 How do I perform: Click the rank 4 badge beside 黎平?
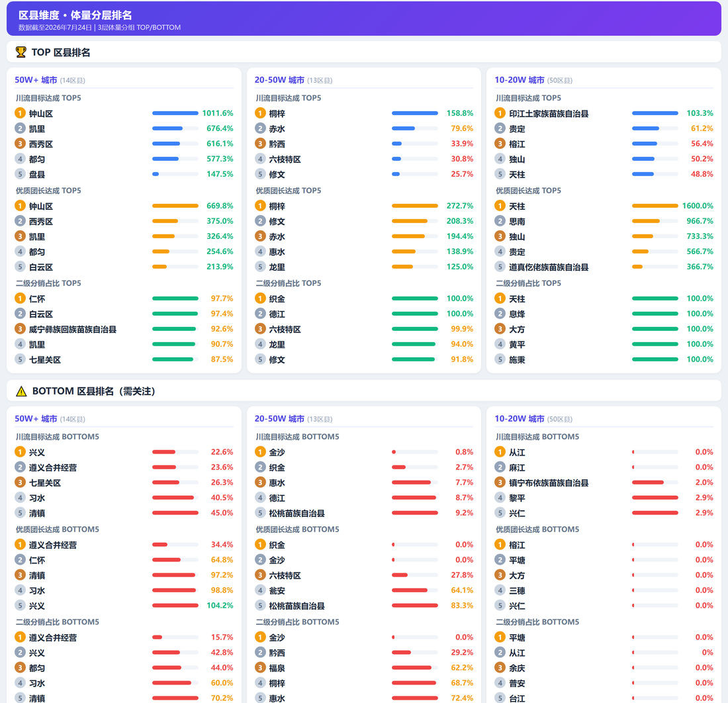(x=500, y=498)
